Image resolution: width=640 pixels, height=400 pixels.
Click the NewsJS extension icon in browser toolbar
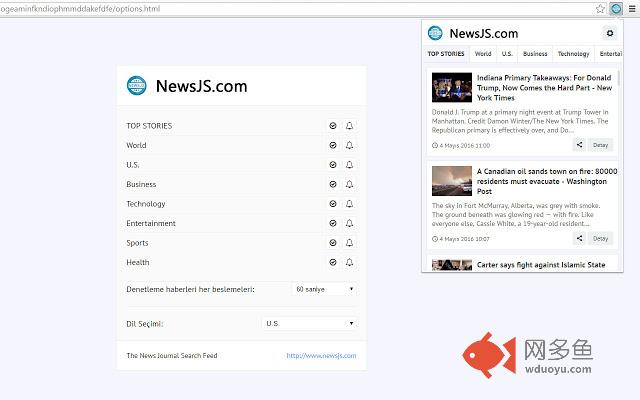616,9
